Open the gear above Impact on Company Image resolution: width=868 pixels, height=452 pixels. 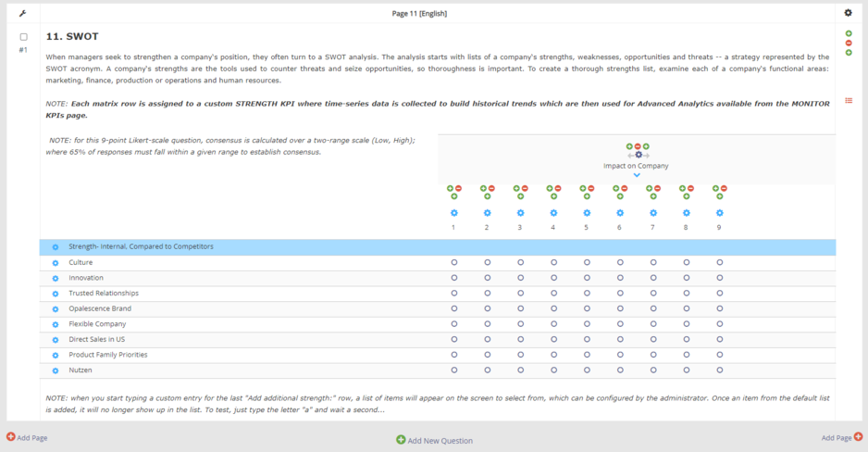pos(638,156)
